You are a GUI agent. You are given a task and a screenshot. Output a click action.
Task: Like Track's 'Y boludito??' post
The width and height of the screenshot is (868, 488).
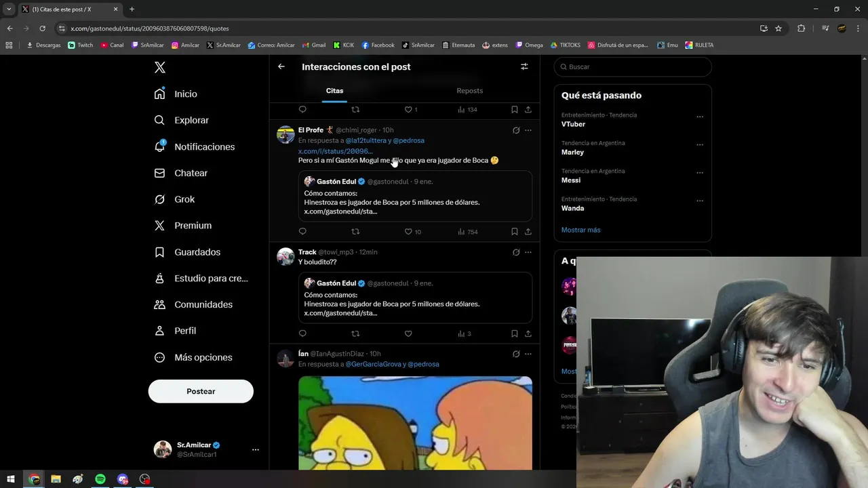pyautogui.click(x=408, y=333)
